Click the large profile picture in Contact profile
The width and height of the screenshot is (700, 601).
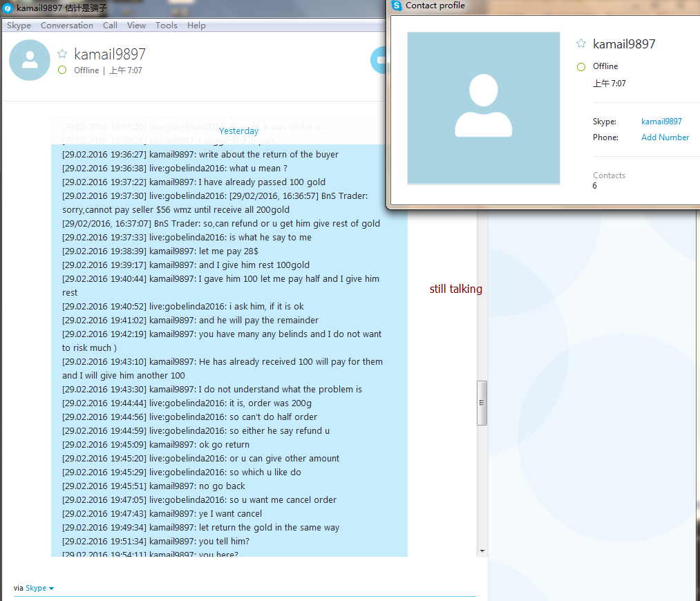coord(484,108)
